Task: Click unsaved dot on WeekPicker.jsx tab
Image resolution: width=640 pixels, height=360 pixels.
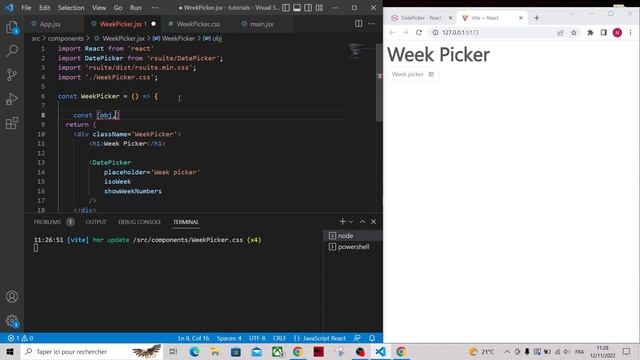Action: click(153, 24)
